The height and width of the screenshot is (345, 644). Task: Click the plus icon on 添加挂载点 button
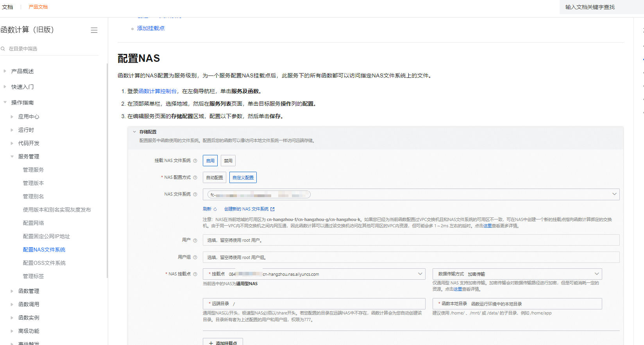click(x=211, y=343)
